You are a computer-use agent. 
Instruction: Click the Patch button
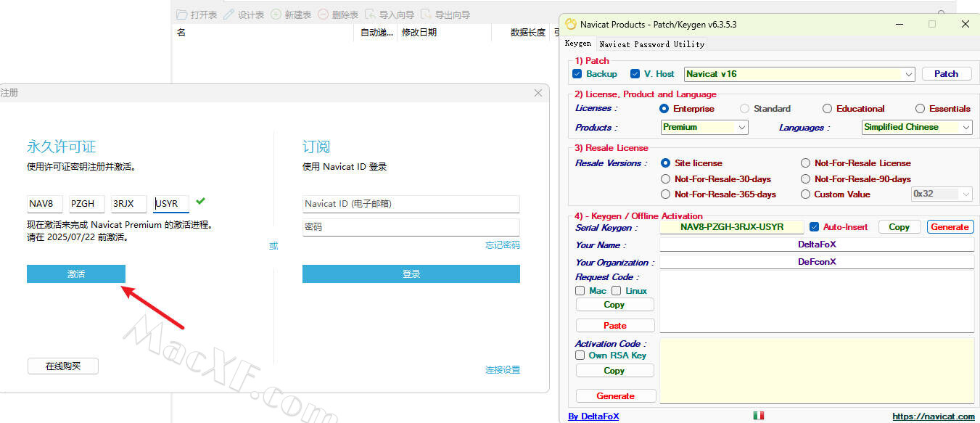pos(946,74)
